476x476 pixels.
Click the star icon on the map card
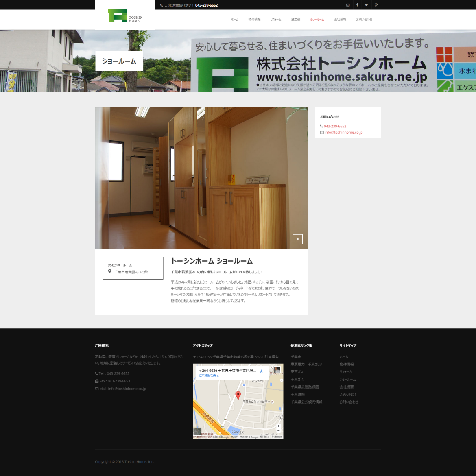tap(261, 371)
